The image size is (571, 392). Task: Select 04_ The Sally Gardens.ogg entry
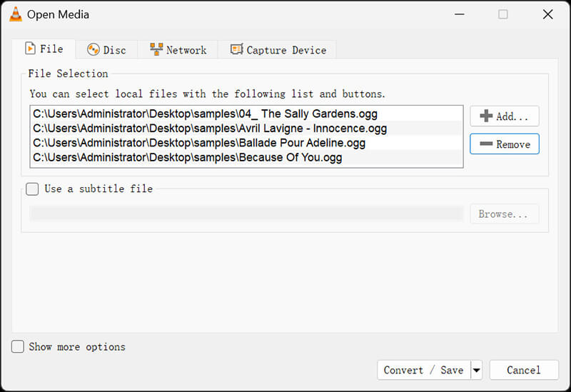246,114
